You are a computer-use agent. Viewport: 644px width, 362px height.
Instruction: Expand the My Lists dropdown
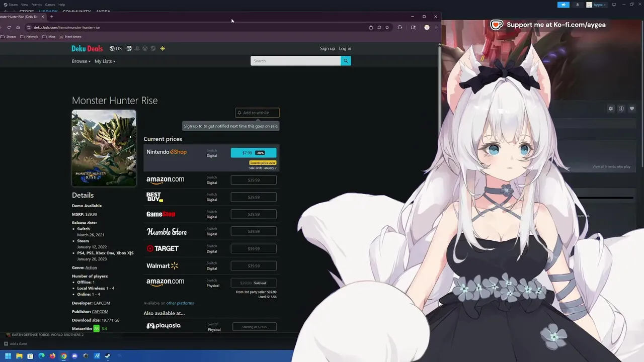[105, 61]
